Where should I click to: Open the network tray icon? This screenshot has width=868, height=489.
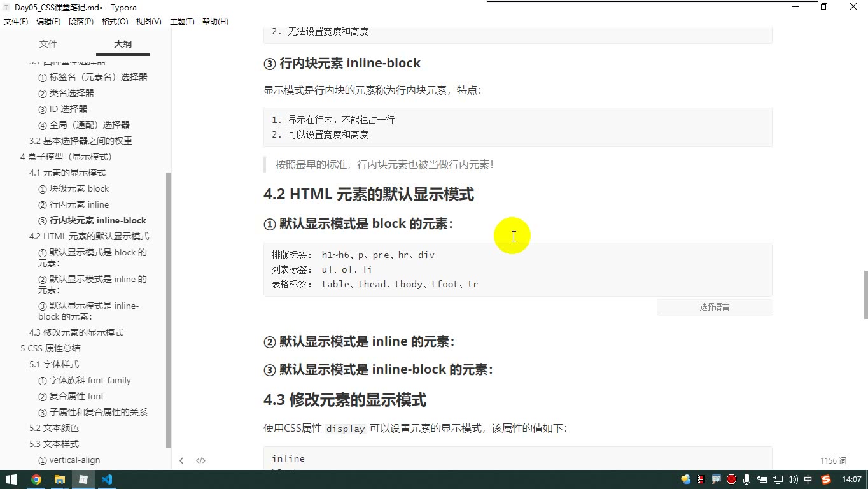tap(778, 479)
